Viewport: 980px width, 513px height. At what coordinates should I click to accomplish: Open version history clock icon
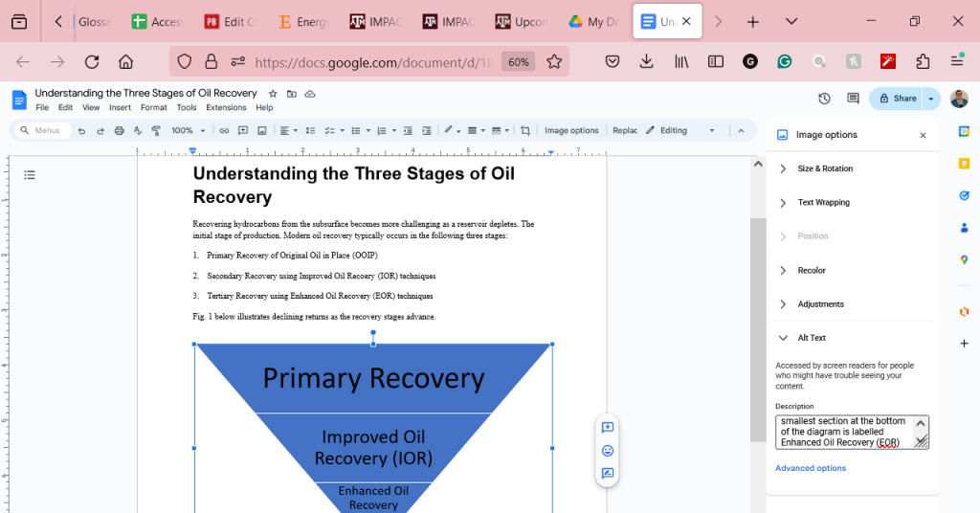[x=824, y=99]
